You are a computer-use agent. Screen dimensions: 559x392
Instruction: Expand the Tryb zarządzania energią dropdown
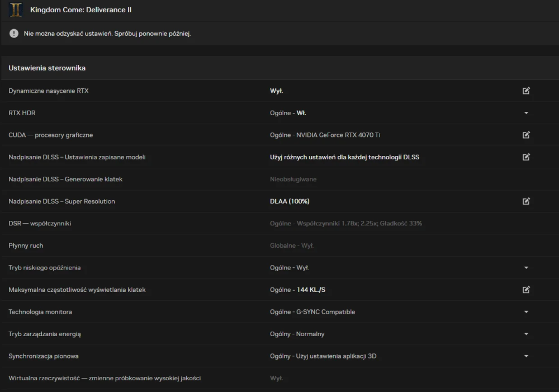coord(526,334)
